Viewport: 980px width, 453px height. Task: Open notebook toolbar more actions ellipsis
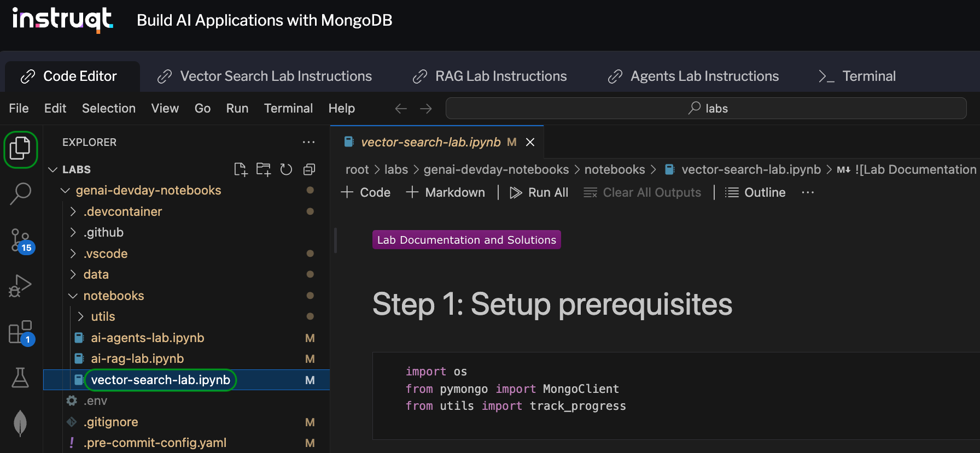point(808,192)
